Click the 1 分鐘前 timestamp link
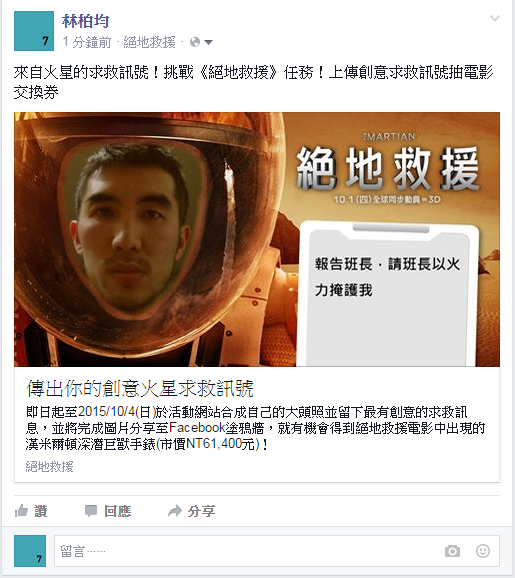 pyautogui.click(x=87, y=42)
